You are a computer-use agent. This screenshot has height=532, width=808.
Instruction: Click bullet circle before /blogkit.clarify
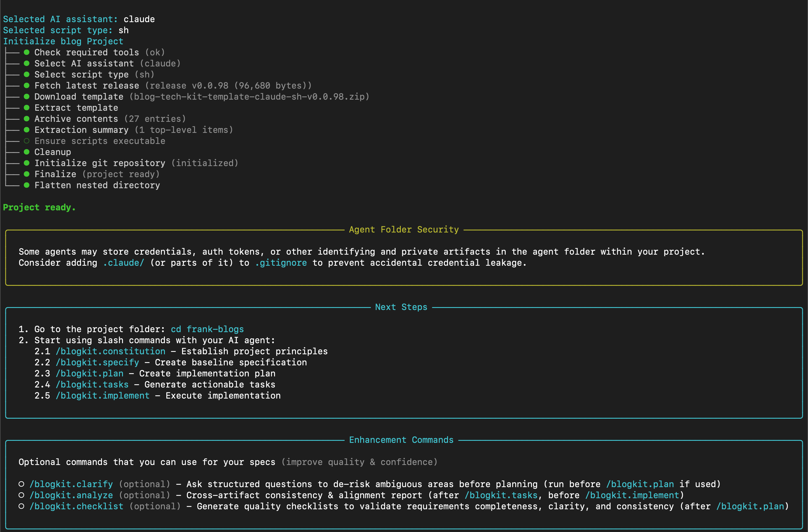pyautogui.click(x=21, y=484)
